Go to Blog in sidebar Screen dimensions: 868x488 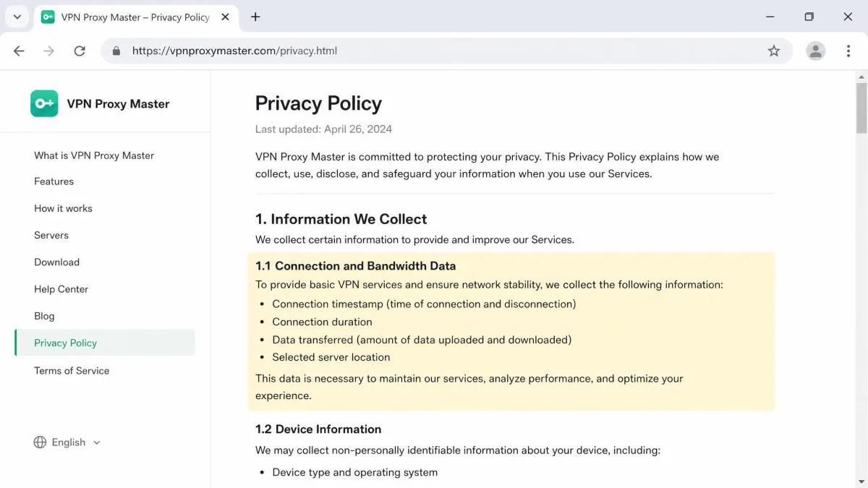pos(44,316)
